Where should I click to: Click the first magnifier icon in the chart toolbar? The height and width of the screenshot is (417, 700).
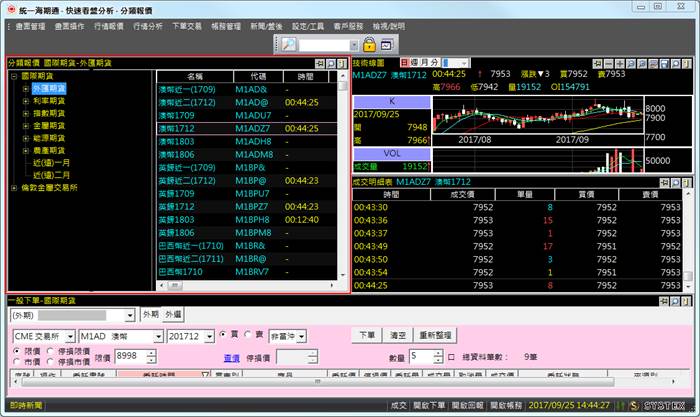(631, 64)
